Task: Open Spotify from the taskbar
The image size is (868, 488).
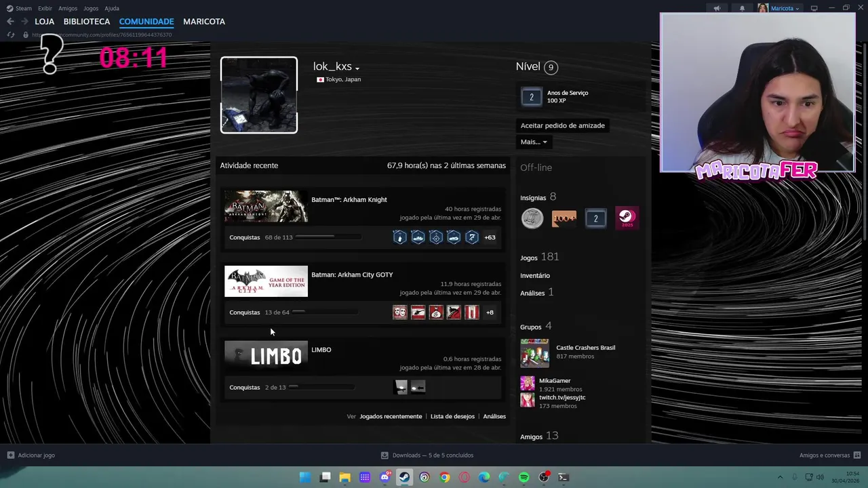Action: coord(524,477)
